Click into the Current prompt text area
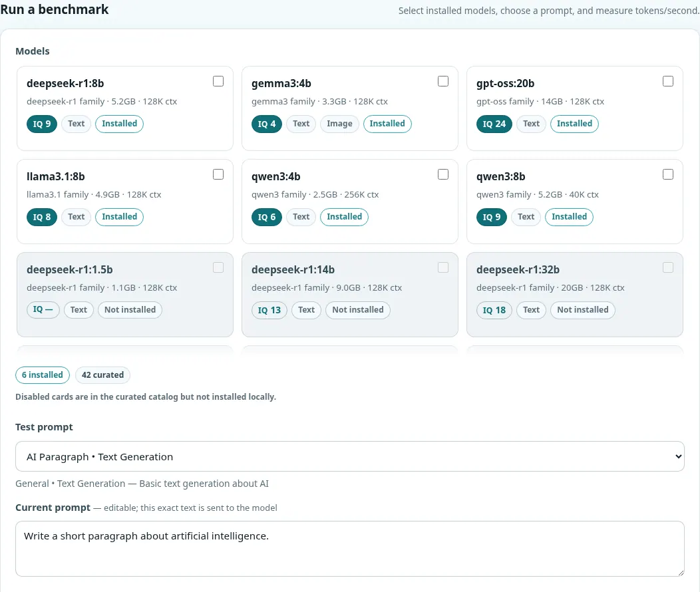Viewport: 700px width, 592px height. coord(349,549)
